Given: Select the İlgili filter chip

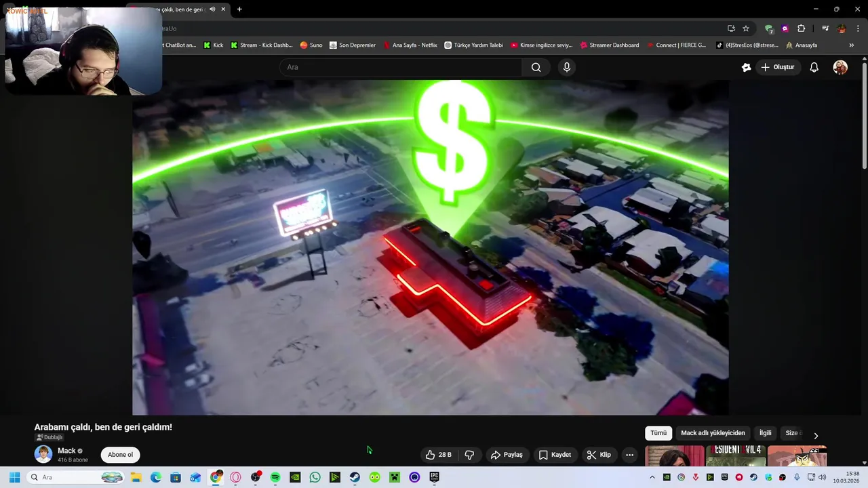Looking at the screenshot, I should 765,433.
